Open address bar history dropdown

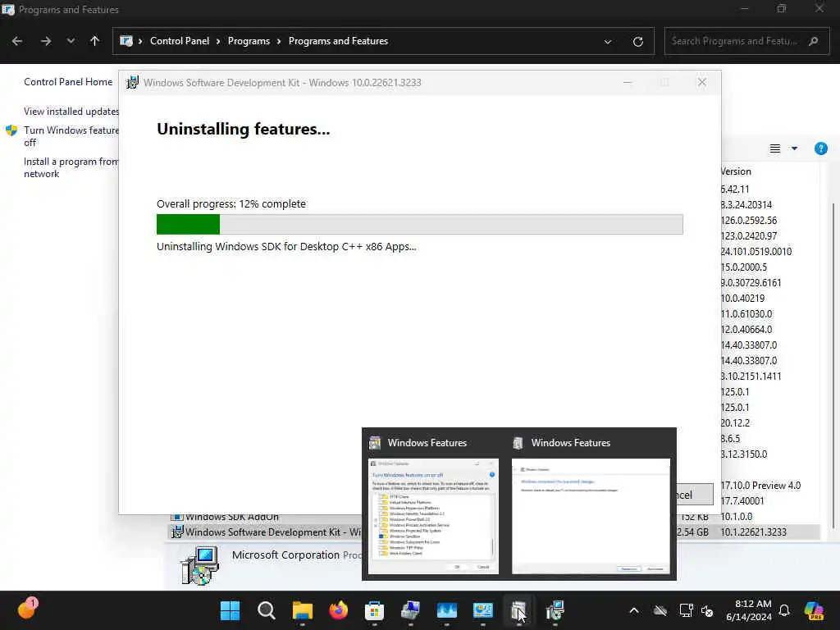[x=608, y=42]
